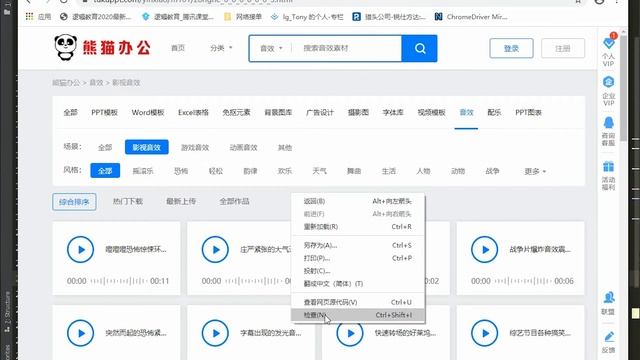Click the 熊猫办公 panda logo
Image resolution: width=640 pixels, height=360 pixels.
tap(102, 48)
